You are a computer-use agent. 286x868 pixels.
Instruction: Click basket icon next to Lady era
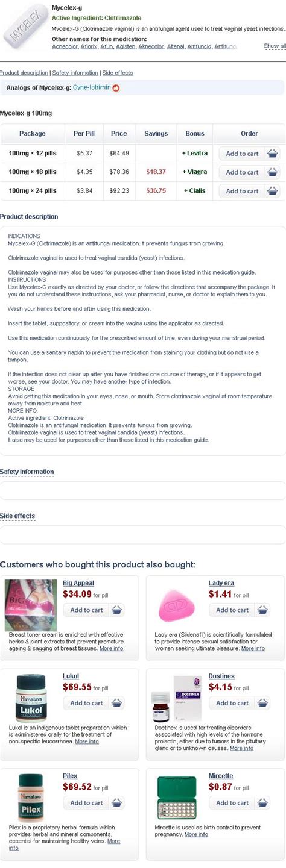pos(263,610)
